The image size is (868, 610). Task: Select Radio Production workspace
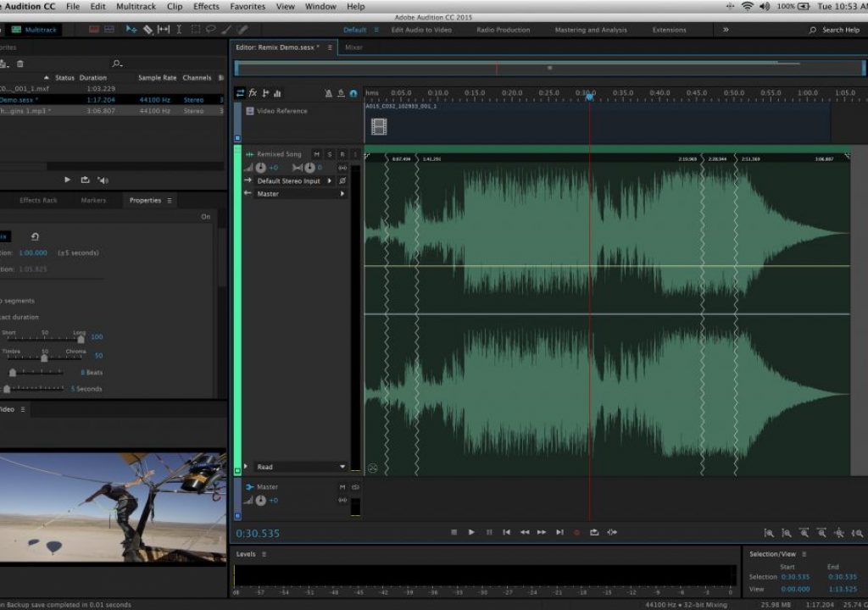coord(504,30)
